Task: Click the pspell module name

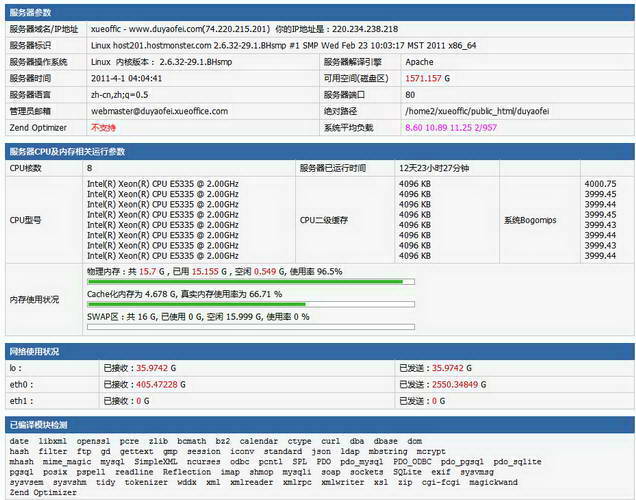Action: (x=91, y=472)
